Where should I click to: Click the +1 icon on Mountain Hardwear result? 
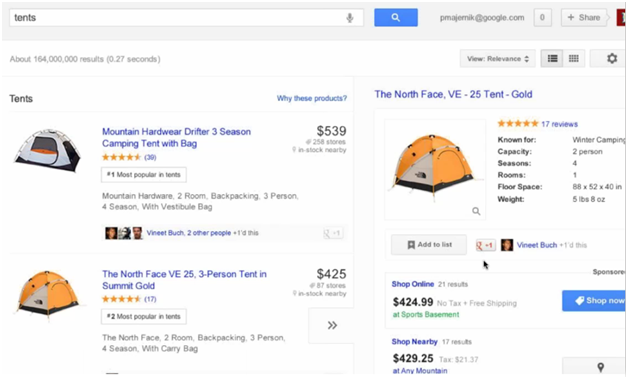332,233
